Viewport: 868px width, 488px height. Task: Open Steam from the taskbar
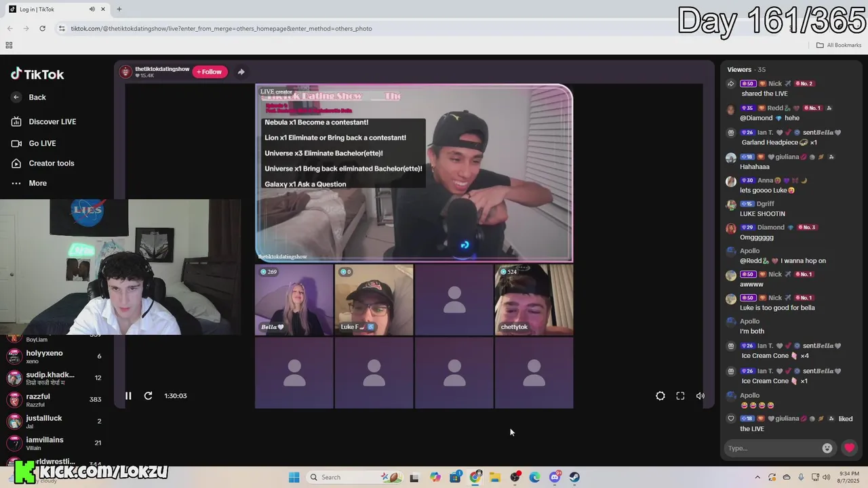(x=574, y=477)
